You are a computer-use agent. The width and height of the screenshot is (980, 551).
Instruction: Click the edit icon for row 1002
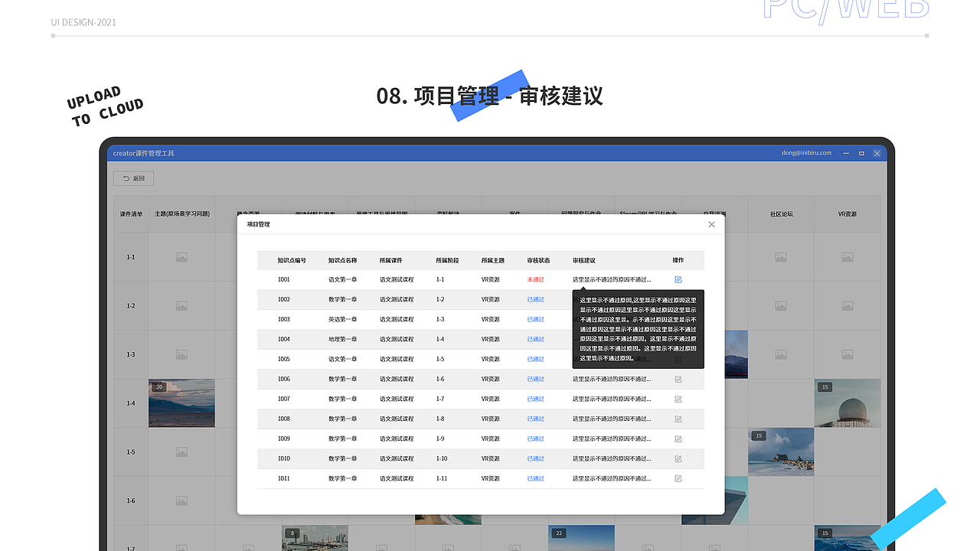click(678, 299)
